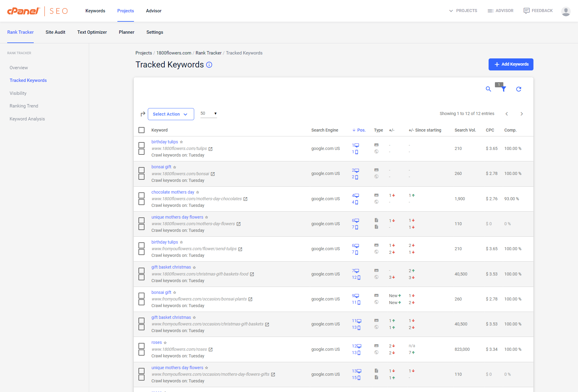Screen dimensions: 578x392
Task: Open the Keywords top menu item
Action: [95, 11]
